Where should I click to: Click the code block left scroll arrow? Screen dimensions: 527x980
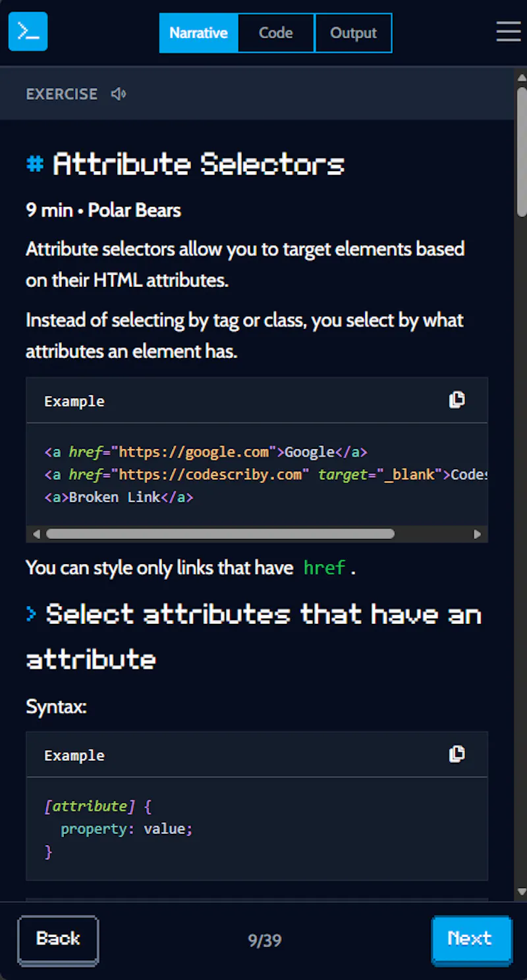(36, 534)
